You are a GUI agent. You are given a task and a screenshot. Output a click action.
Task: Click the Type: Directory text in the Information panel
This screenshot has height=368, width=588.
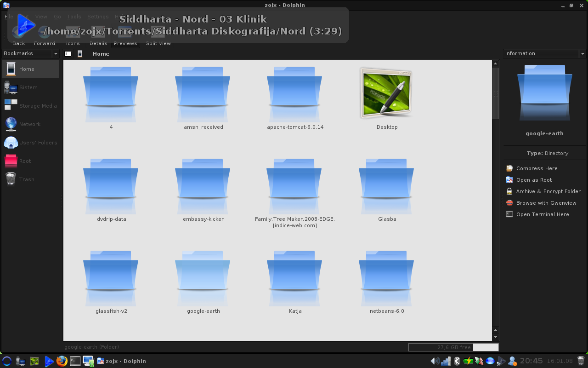[x=548, y=153]
